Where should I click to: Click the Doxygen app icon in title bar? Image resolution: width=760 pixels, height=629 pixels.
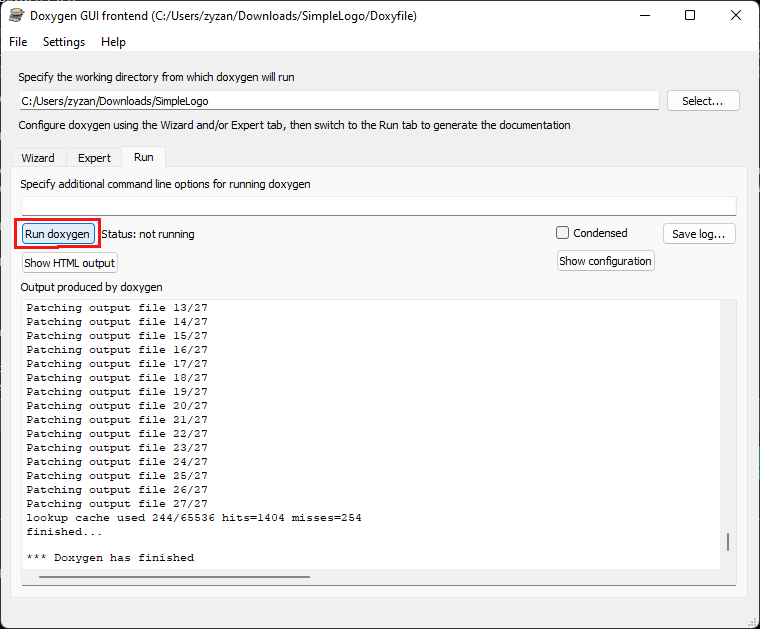point(16,16)
